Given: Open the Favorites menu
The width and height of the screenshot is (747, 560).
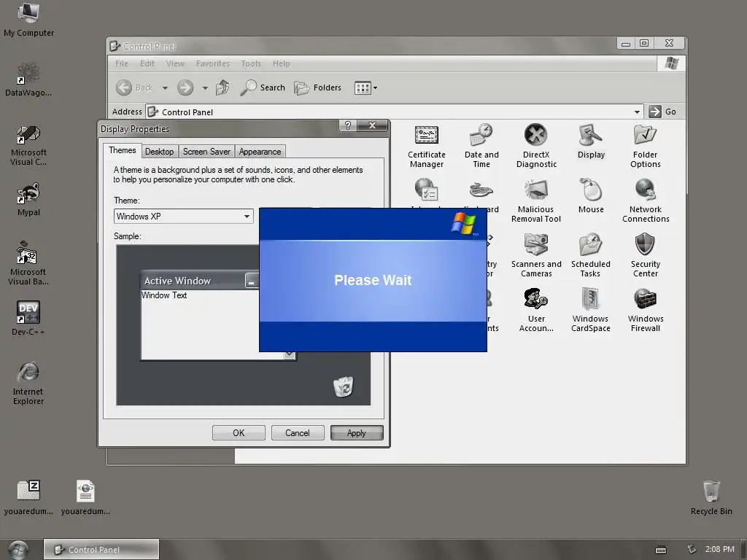Looking at the screenshot, I should pos(212,63).
